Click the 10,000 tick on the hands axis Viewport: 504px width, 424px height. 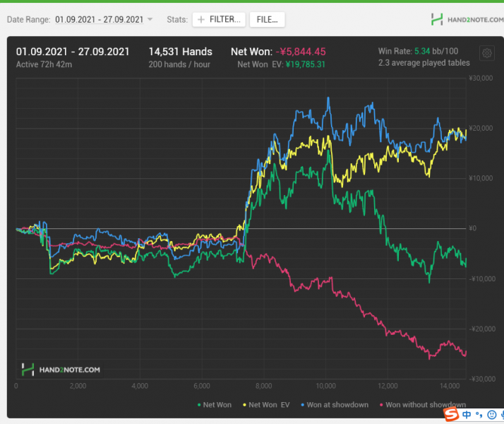[325, 386]
